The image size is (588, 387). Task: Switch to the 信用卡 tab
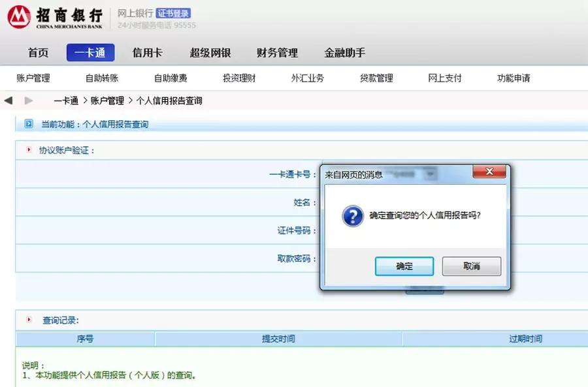[x=147, y=53]
